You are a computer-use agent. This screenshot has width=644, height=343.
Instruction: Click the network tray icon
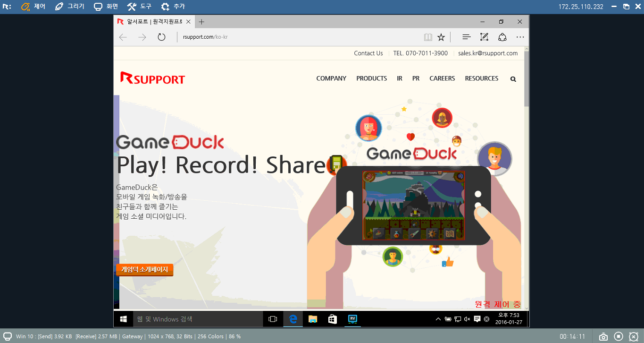point(458,319)
